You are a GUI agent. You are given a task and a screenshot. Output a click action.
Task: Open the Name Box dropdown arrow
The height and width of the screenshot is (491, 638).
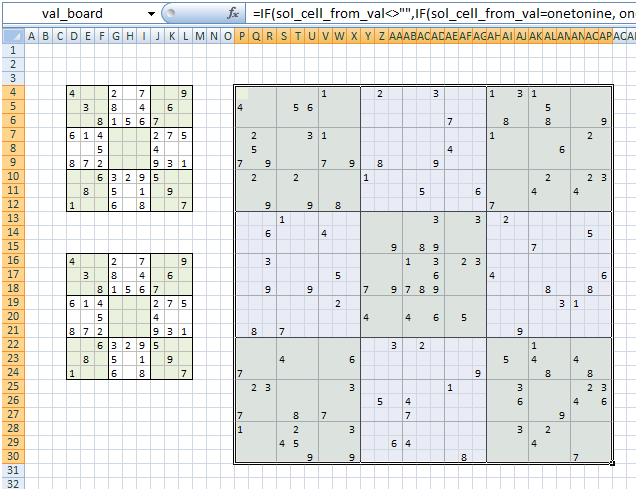tap(151, 14)
